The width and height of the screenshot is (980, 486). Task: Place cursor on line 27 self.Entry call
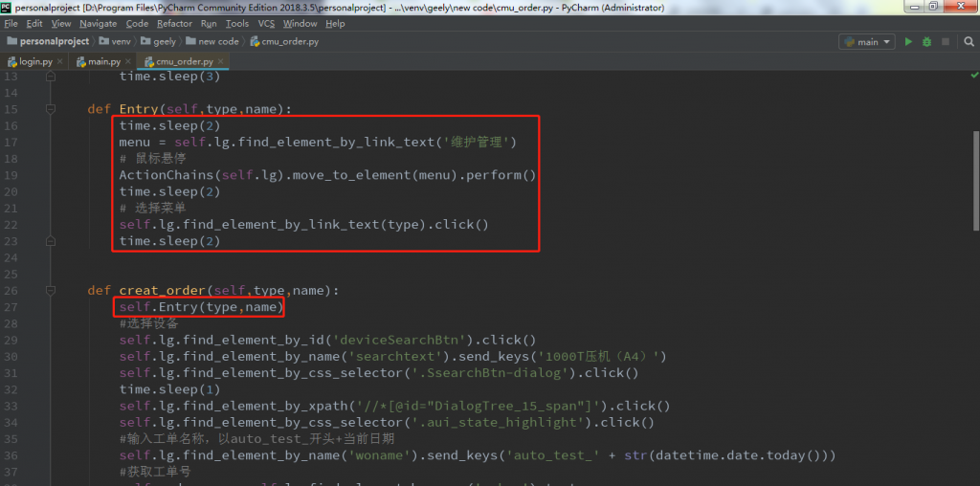coord(201,307)
